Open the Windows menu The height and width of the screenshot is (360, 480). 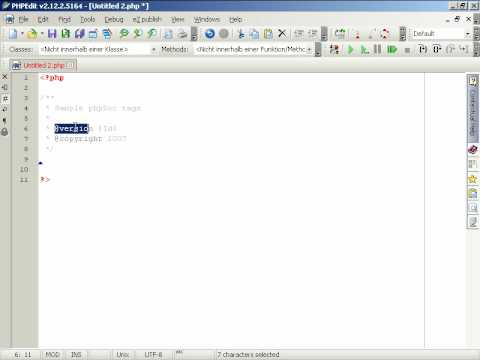(207, 20)
